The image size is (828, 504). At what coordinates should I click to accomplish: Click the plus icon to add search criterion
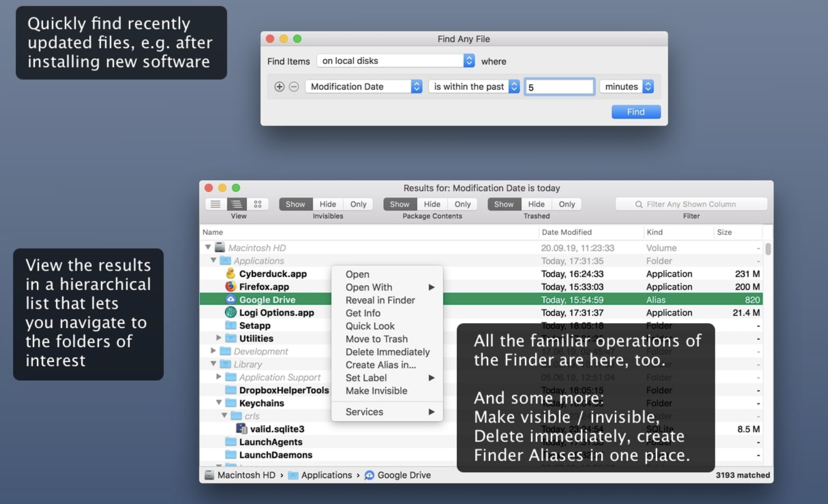(280, 87)
